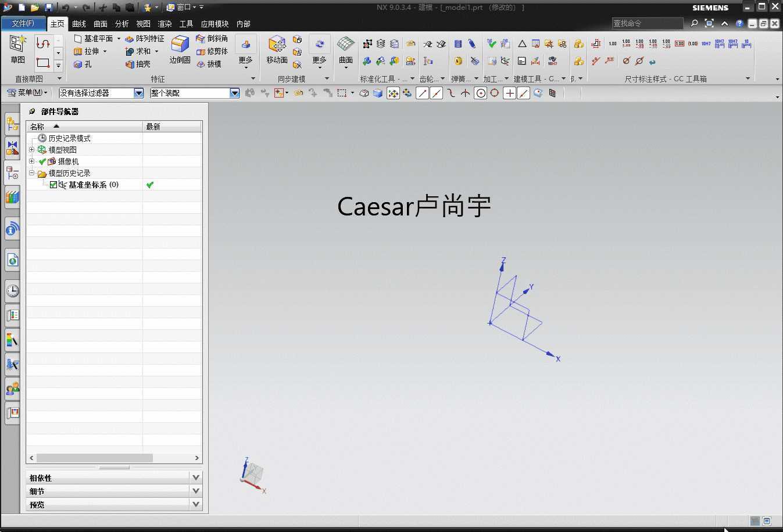Switch to the 渲染 ribbon tab
This screenshot has height=532, width=783.
165,24
